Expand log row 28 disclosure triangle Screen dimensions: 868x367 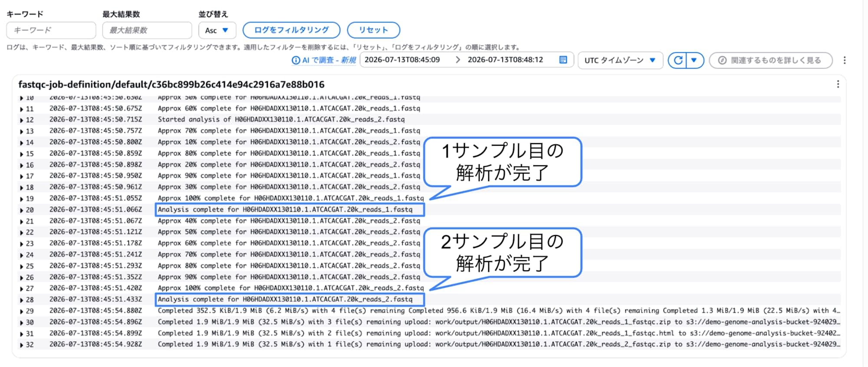pyautogui.click(x=22, y=300)
